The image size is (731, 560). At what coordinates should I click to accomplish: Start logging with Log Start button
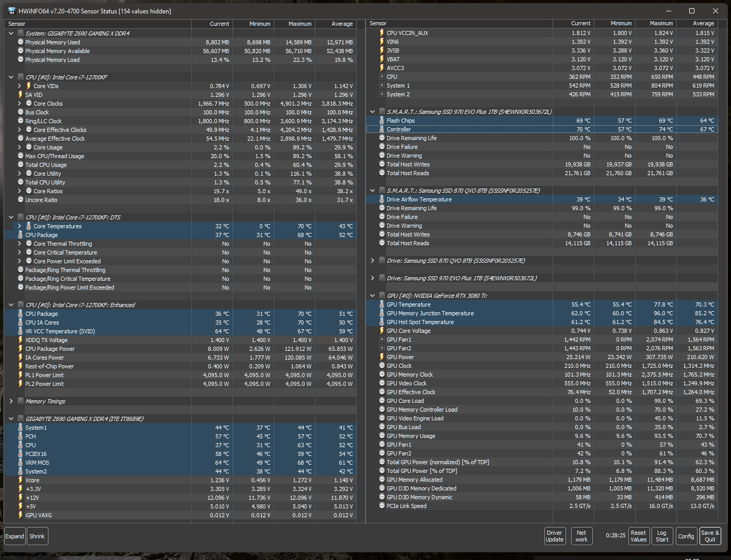tap(662, 536)
